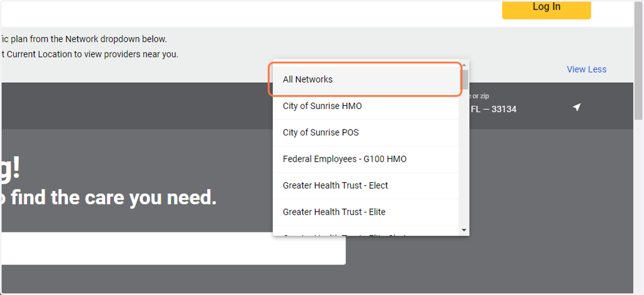
Task: Click the dropdown list scroll down arrow
Action: click(x=464, y=231)
